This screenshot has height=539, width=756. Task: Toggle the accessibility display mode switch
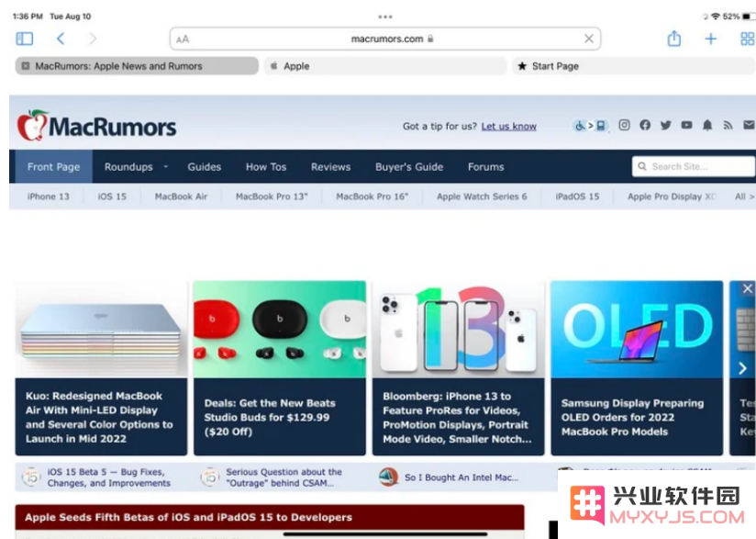[591, 126]
